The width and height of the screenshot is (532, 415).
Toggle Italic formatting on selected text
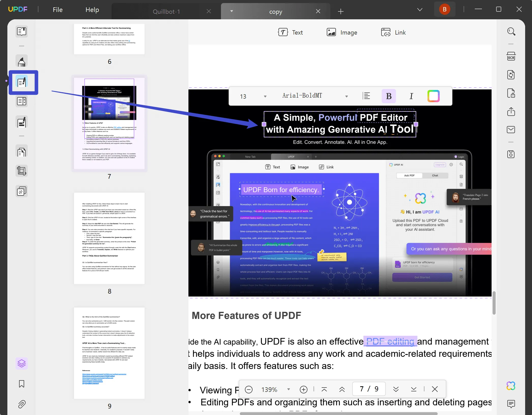coord(411,96)
